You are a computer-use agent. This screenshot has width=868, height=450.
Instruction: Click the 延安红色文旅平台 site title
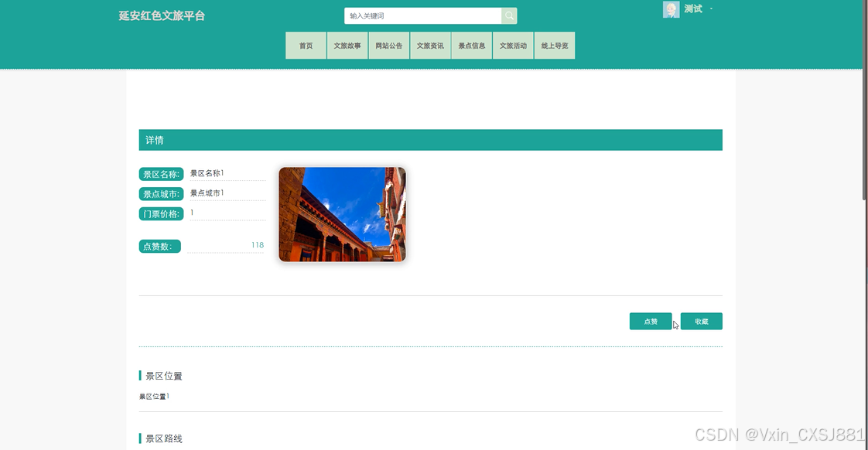(x=162, y=15)
